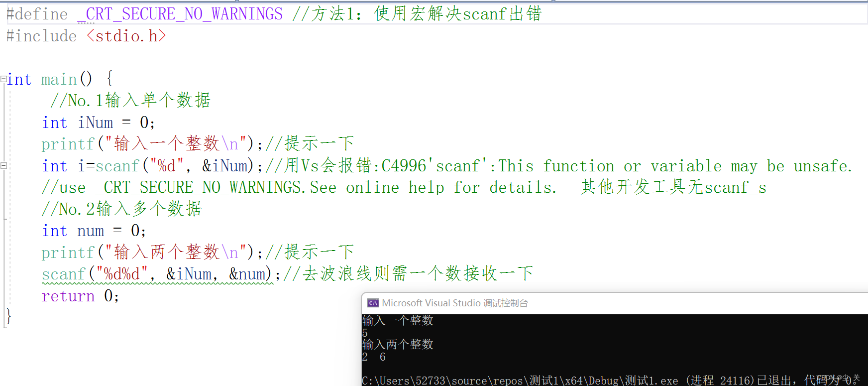Collapse the main function fold marker
Viewport: 868px width, 386px height.
[x=3, y=79]
